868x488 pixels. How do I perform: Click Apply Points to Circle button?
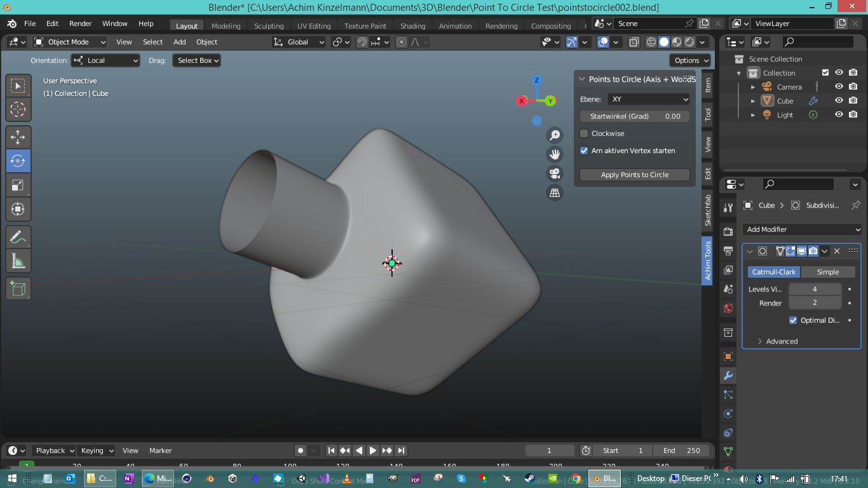(634, 175)
